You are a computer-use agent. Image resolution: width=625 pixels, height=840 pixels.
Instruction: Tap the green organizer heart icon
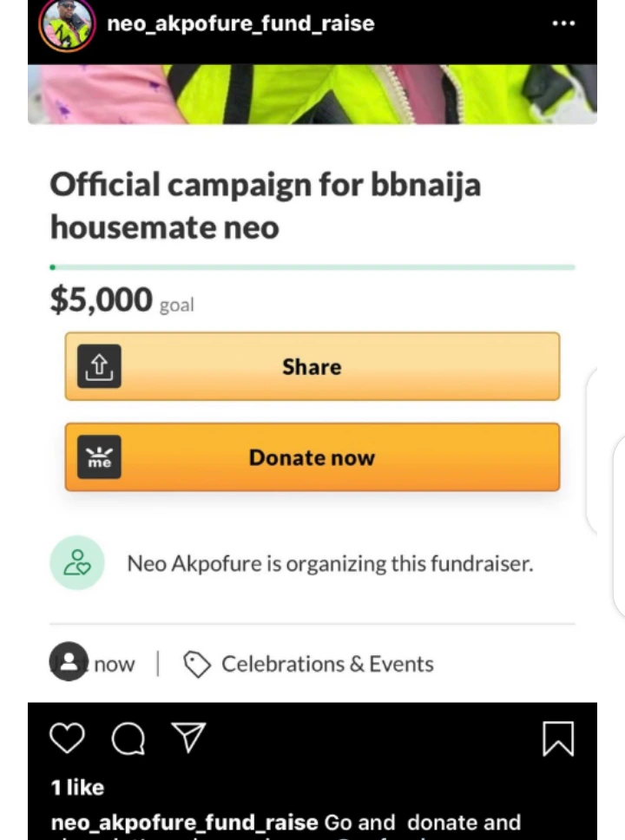(x=77, y=563)
